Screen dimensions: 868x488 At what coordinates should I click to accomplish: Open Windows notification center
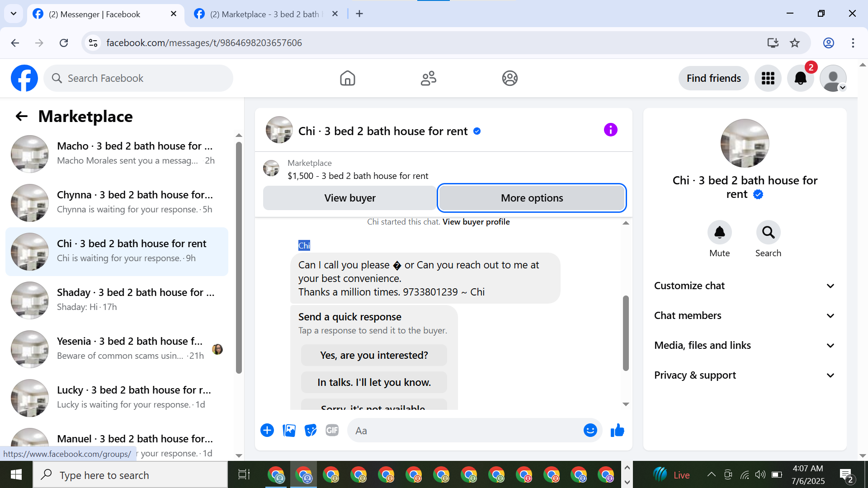tap(846, 475)
